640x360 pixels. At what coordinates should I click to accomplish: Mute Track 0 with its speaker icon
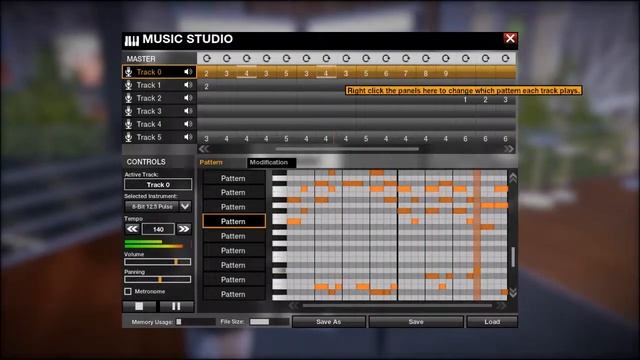(188, 72)
